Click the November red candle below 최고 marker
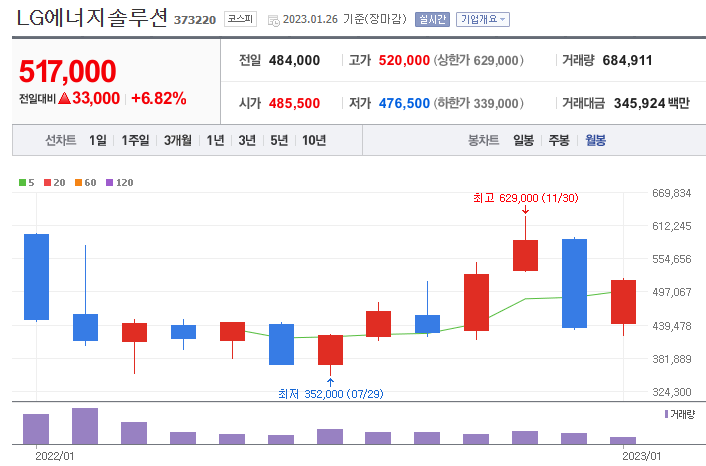Image resolution: width=706 pixels, height=466 pixels. click(525, 255)
